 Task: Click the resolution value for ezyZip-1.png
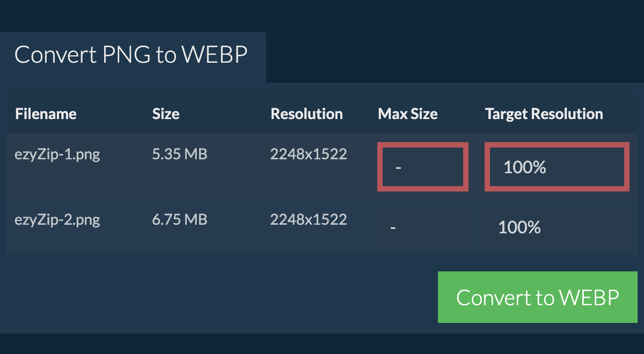pyautogui.click(x=309, y=154)
